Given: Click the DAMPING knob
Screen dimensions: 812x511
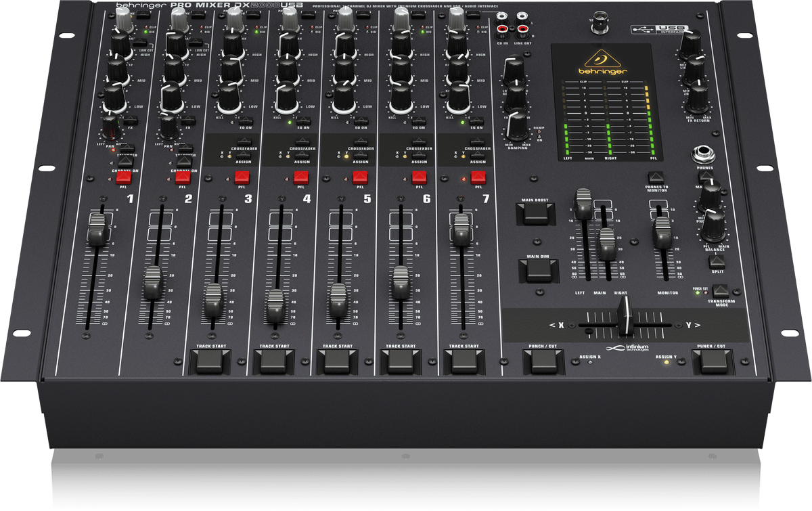Looking at the screenshot, I should 518,124.
